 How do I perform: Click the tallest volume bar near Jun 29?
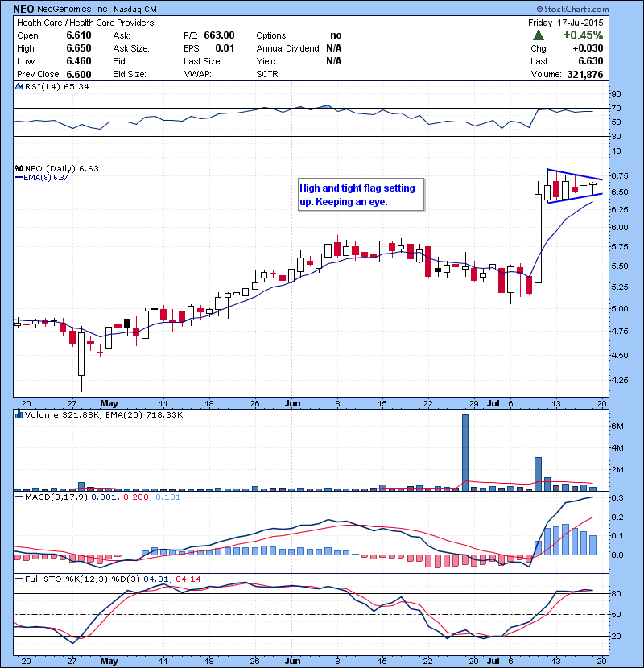(x=465, y=452)
